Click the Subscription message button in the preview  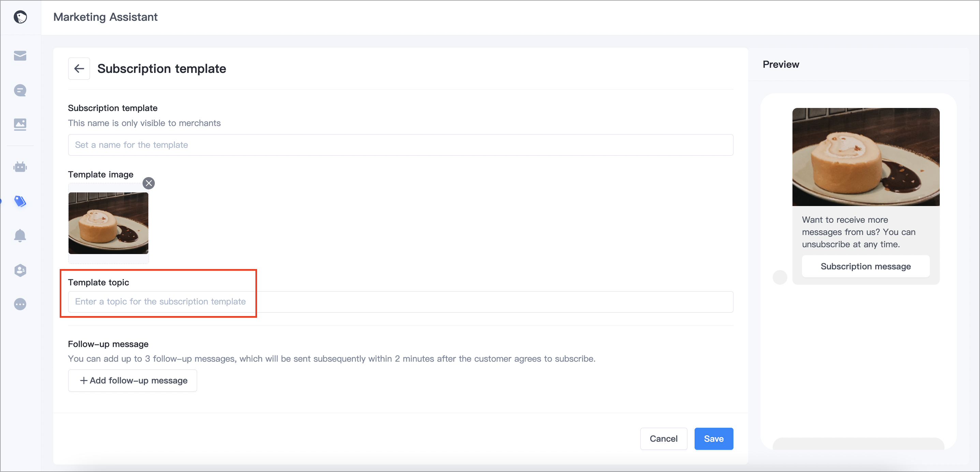[865, 266]
